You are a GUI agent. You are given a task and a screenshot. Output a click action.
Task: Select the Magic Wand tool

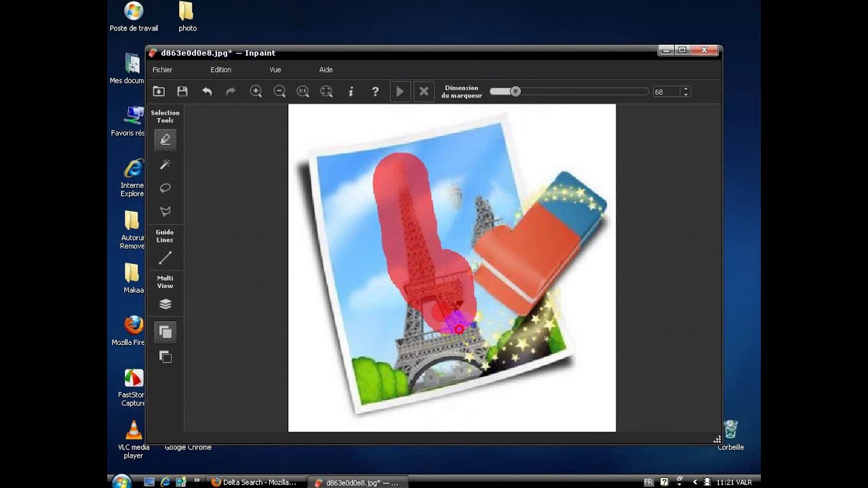pyautogui.click(x=165, y=165)
